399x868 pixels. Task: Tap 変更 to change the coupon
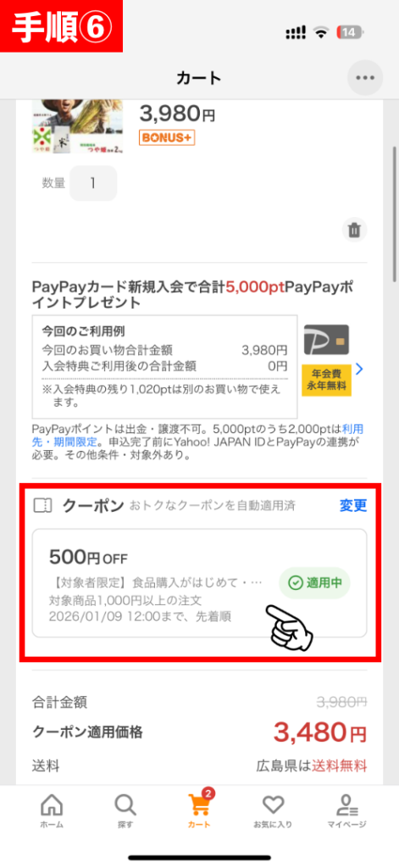pos(353,505)
